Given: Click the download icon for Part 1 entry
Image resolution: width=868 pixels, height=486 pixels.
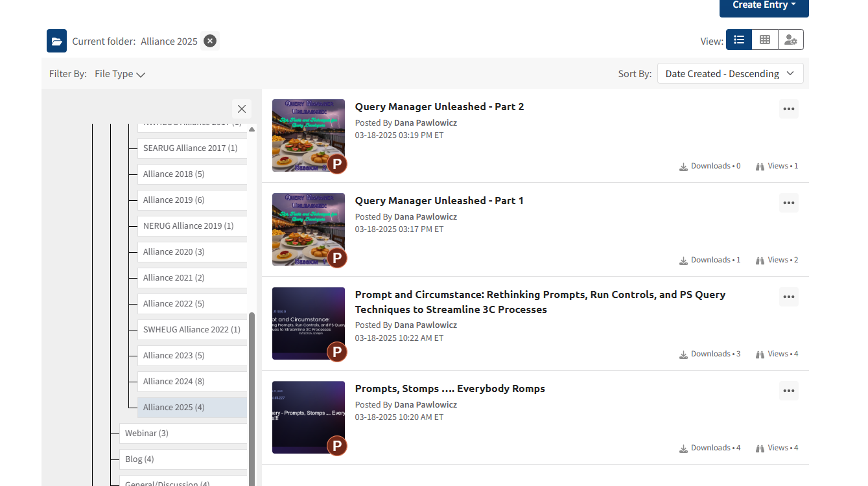Looking at the screenshot, I should (683, 260).
